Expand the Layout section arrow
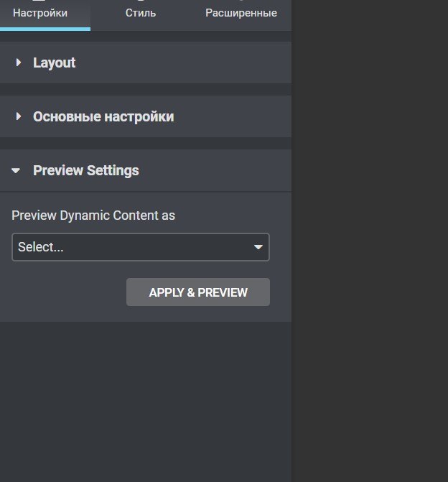 coord(19,62)
